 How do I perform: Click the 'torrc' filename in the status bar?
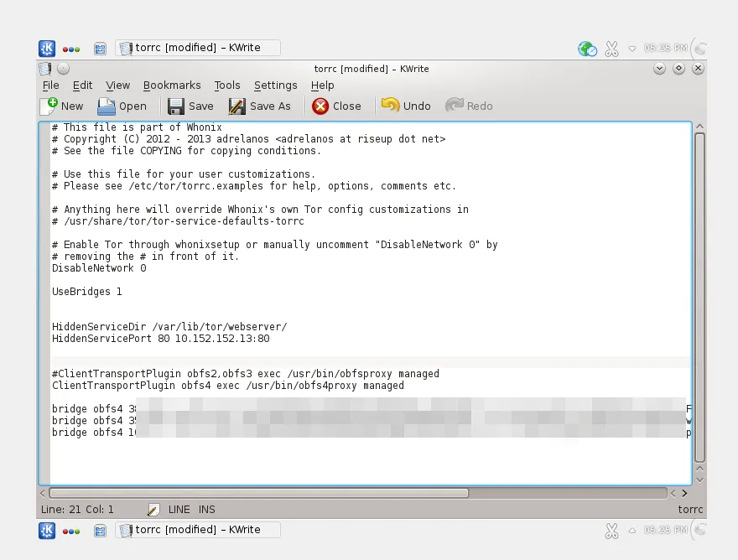690,510
